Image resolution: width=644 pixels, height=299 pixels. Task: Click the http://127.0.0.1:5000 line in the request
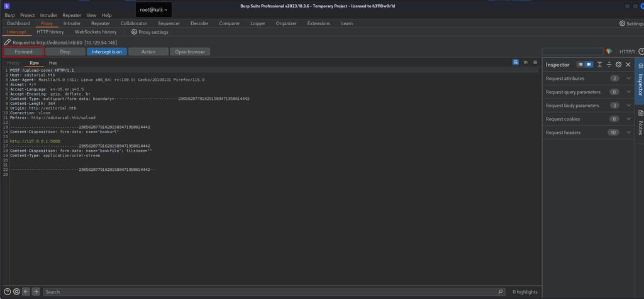click(35, 141)
